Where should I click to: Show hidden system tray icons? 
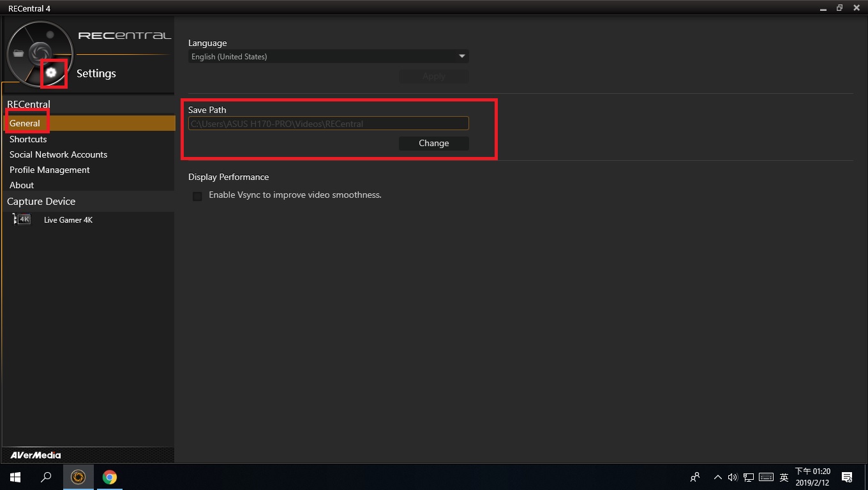[x=717, y=477]
